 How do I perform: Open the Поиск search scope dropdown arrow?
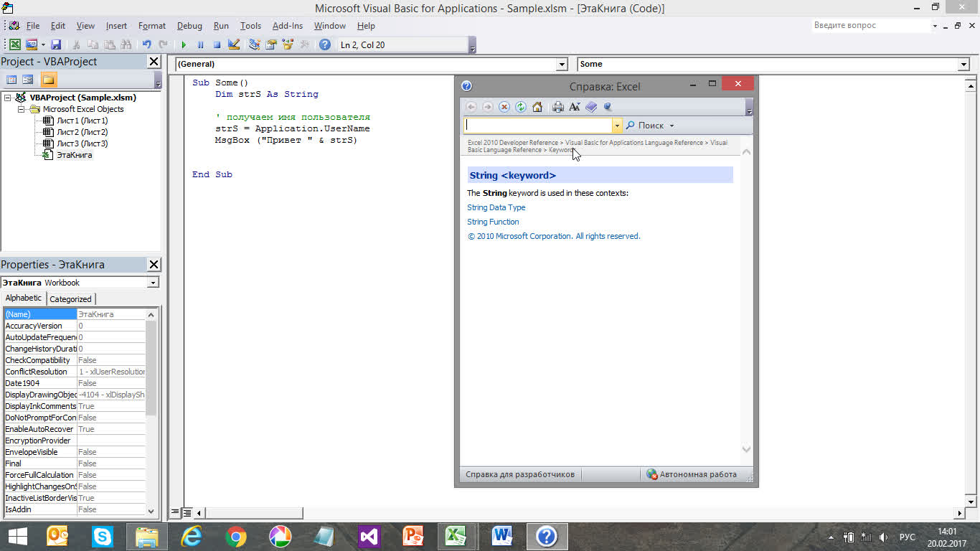(x=672, y=126)
